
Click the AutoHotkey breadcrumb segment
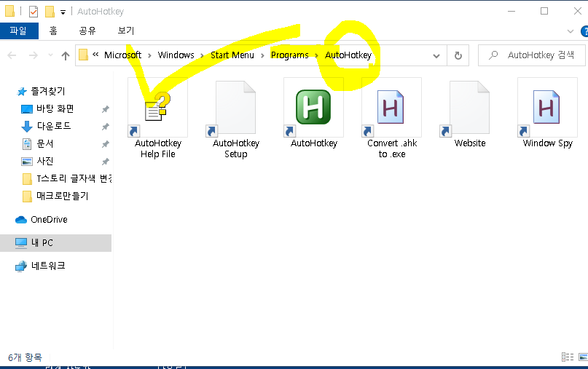click(348, 55)
